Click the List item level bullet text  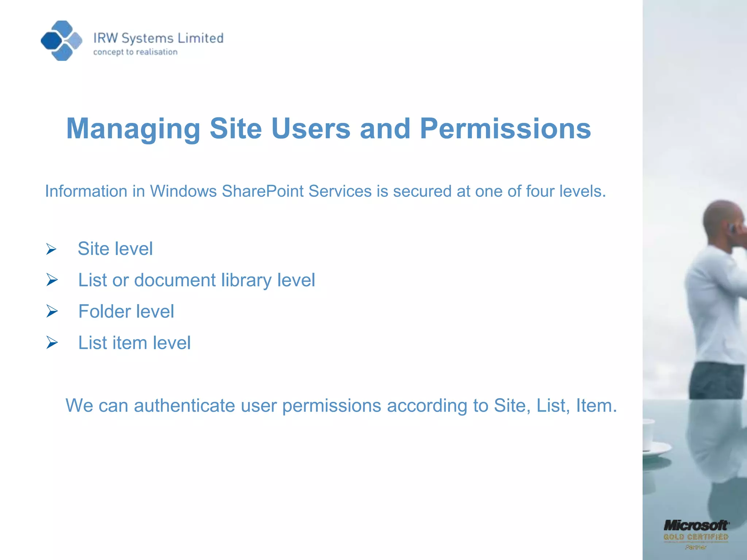[135, 343]
